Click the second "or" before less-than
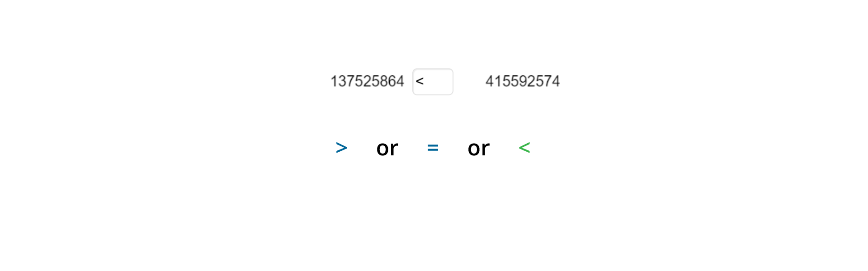 coord(478,148)
